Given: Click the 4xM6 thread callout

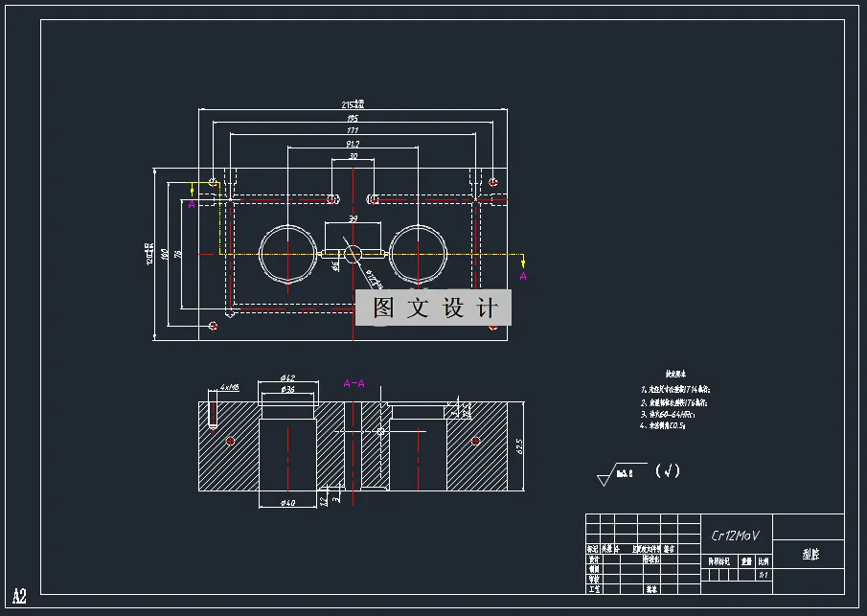Looking at the screenshot, I should tap(230, 387).
